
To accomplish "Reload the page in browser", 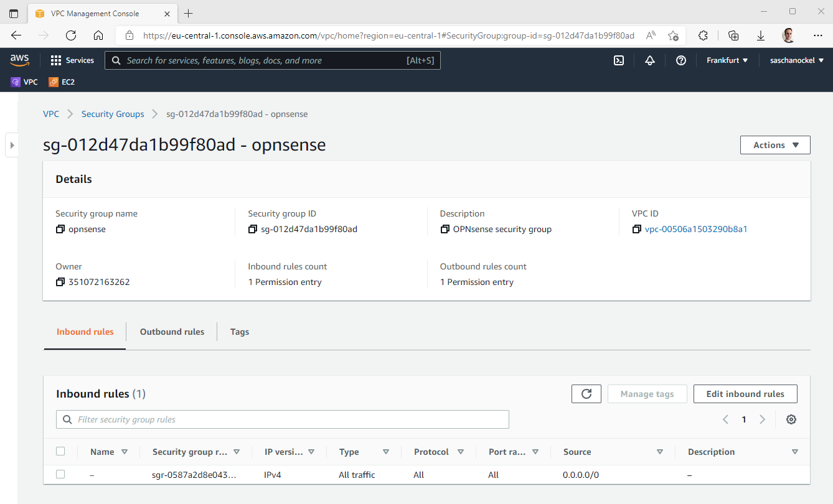I will point(71,35).
